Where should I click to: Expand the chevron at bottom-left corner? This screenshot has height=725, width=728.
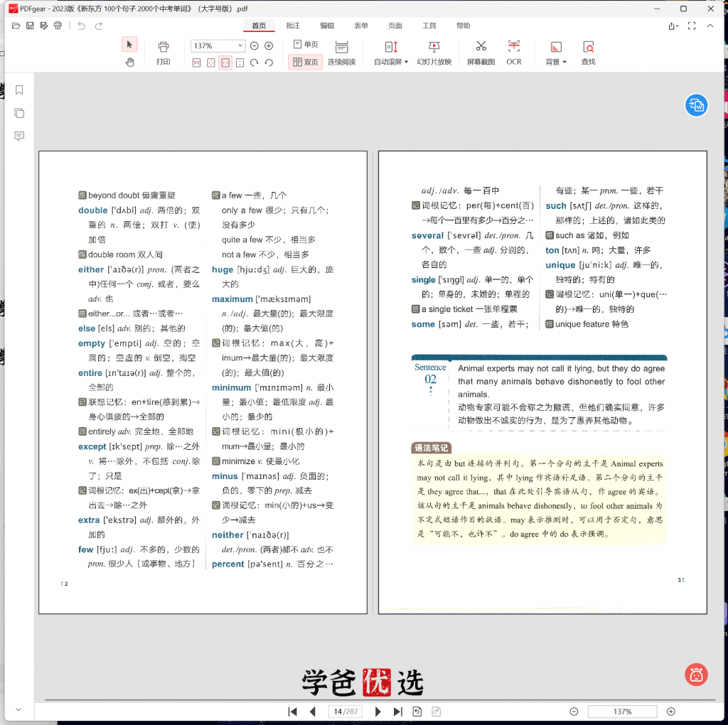pos(18,709)
